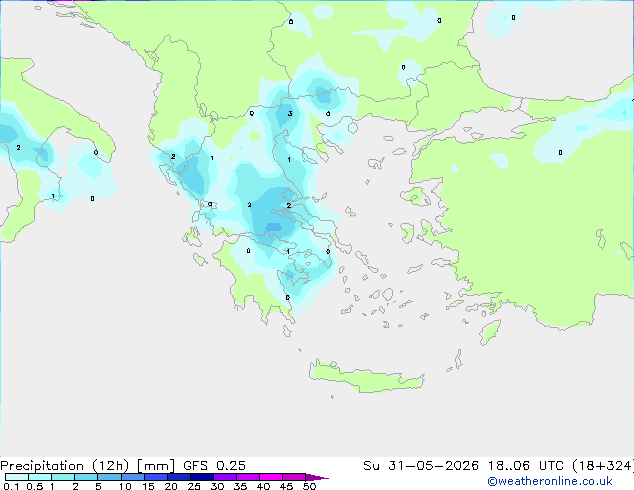Viewport: 634px width, 490px height.
Task: Choose the 40–45 mm magenta legend swatch
Action: pos(271,477)
